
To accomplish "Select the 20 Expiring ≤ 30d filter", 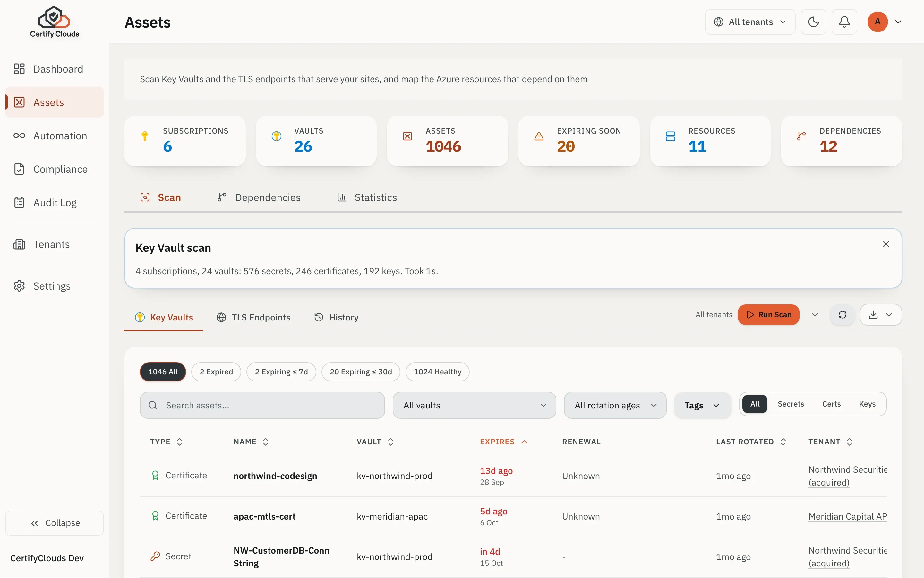I will coord(361,372).
